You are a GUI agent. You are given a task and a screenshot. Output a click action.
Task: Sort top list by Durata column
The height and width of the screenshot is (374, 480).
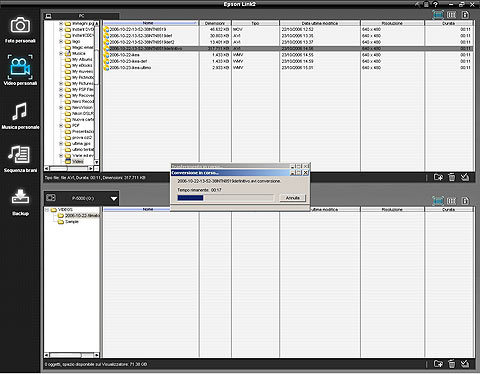[449, 23]
